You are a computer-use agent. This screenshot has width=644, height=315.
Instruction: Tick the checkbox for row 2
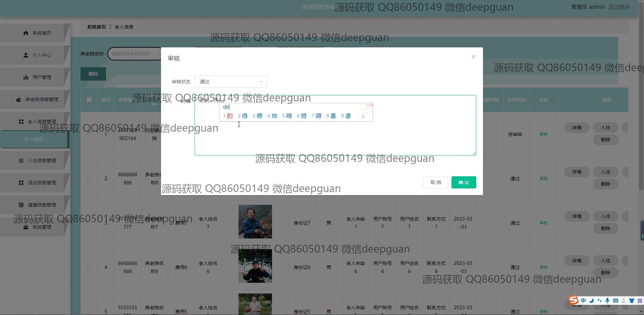click(x=89, y=179)
